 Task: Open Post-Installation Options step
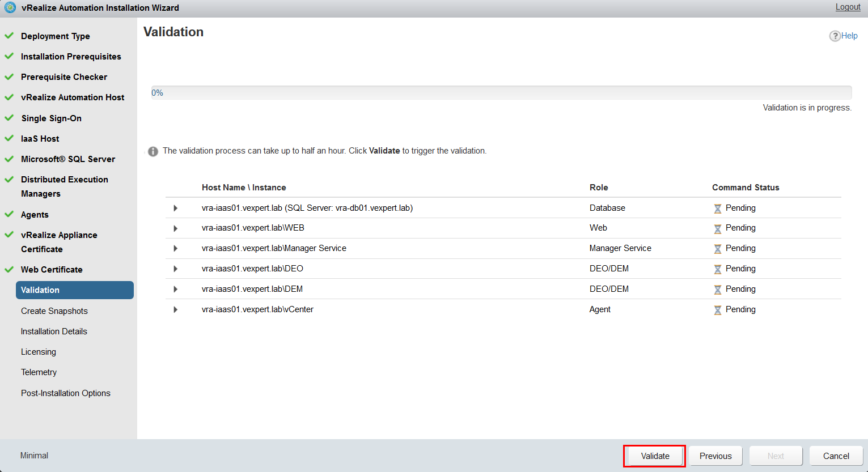click(66, 393)
